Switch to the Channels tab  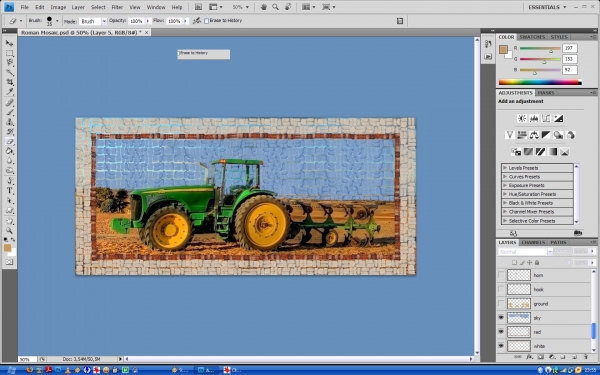(x=533, y=242)
